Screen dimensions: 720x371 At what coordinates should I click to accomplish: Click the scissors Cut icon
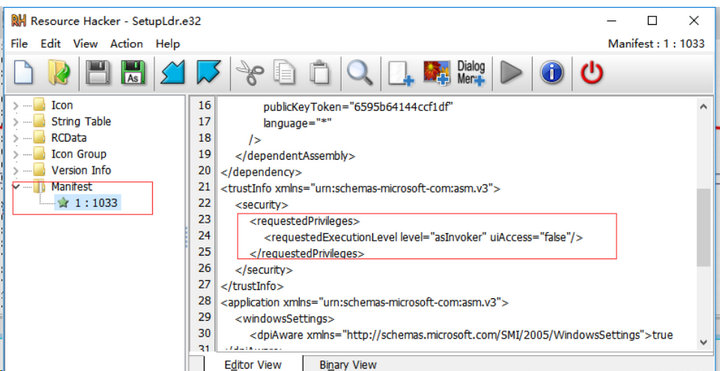249,73
